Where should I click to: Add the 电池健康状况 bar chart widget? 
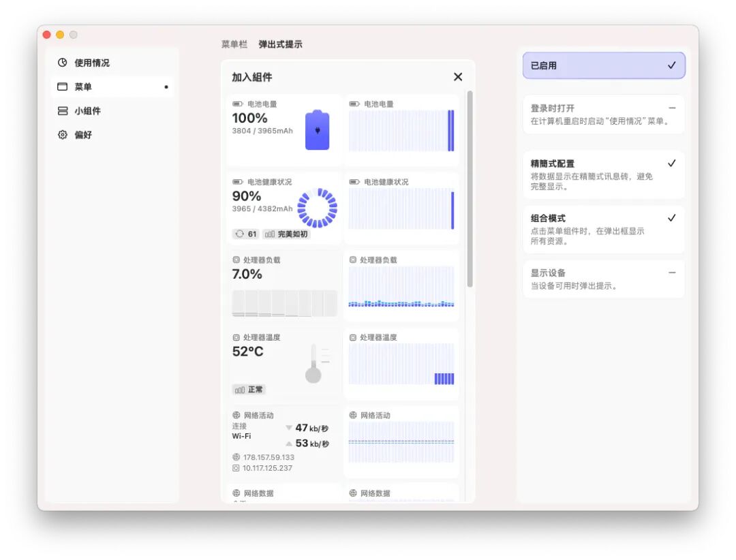(401, 208)
